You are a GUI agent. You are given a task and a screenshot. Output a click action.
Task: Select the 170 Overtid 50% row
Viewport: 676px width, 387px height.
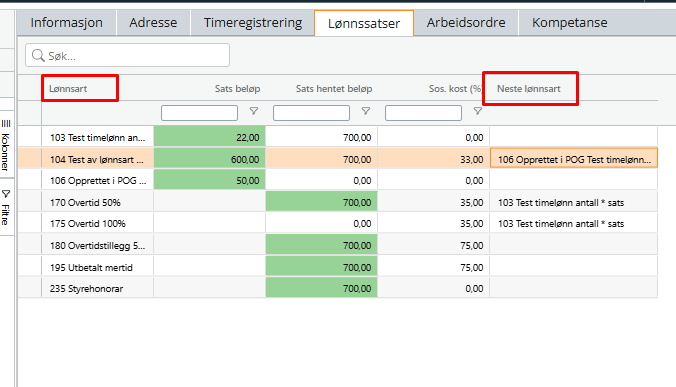338,202
